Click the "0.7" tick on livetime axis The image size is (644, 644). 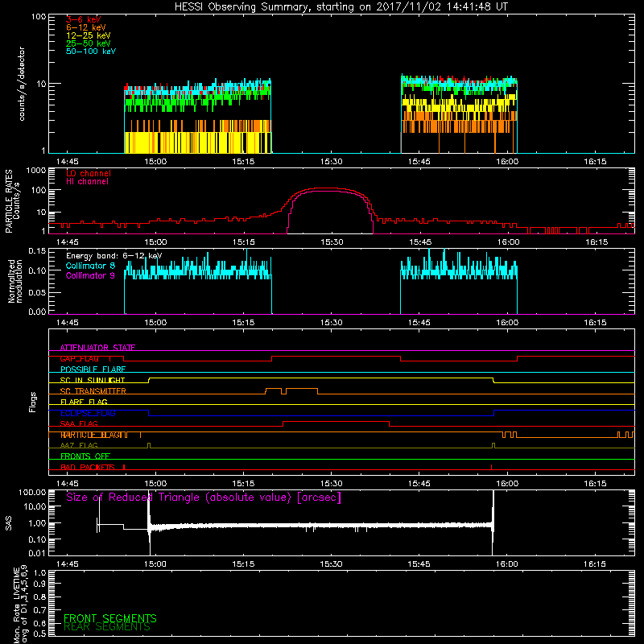tap(40, 610)
